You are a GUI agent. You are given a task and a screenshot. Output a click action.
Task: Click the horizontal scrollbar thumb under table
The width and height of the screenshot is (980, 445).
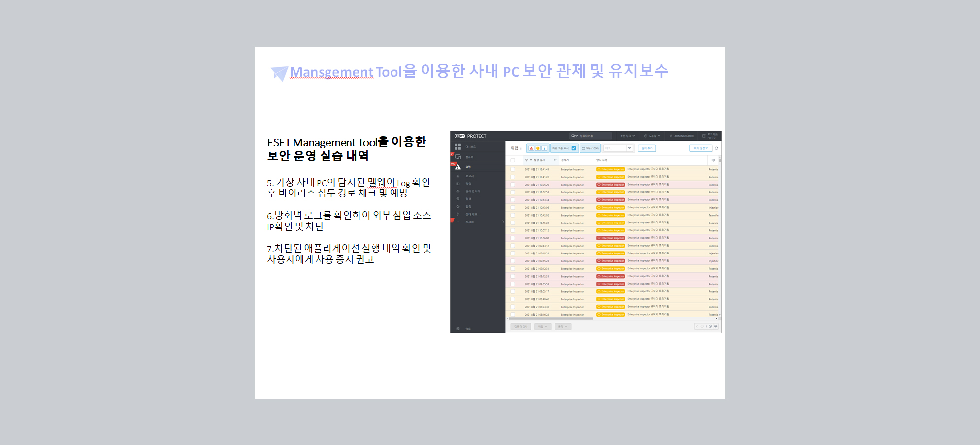click(x=551, y=318)
